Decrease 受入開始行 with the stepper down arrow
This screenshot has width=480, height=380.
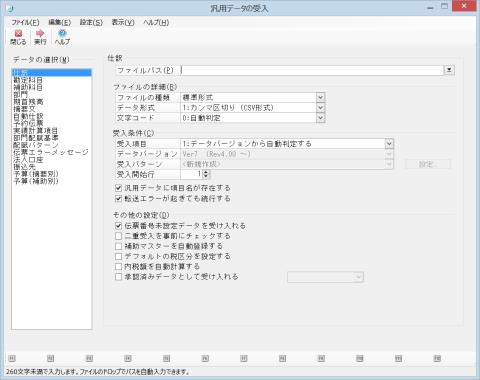(206, 176)
